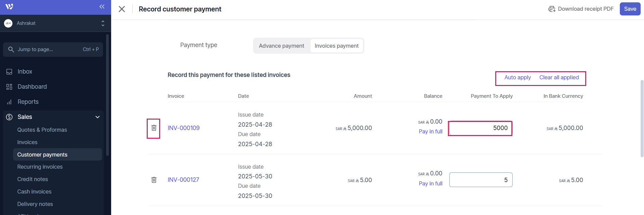
Task: Select Advance payment type
Action: click(x=281, y=46)
